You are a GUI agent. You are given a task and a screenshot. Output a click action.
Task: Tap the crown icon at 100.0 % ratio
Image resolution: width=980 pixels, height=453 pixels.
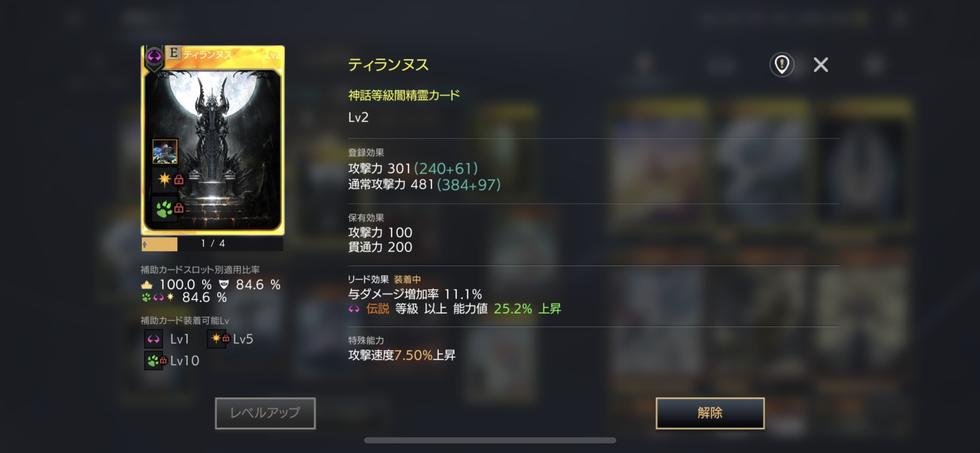pos(147,285)
